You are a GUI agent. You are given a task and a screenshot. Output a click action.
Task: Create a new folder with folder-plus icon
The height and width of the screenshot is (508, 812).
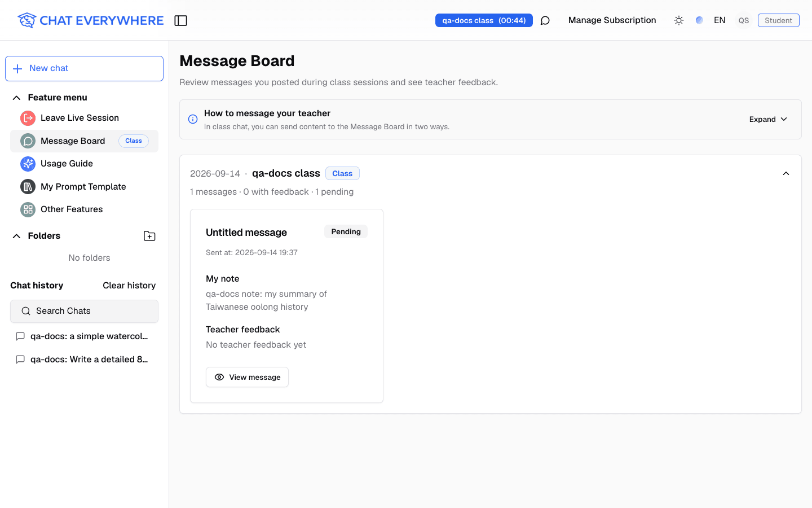pos(149,236)
